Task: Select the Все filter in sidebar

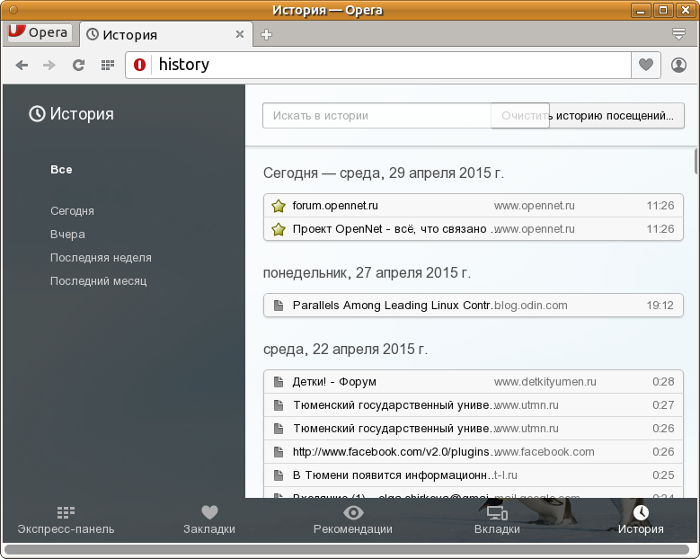Action: [61, 170]
